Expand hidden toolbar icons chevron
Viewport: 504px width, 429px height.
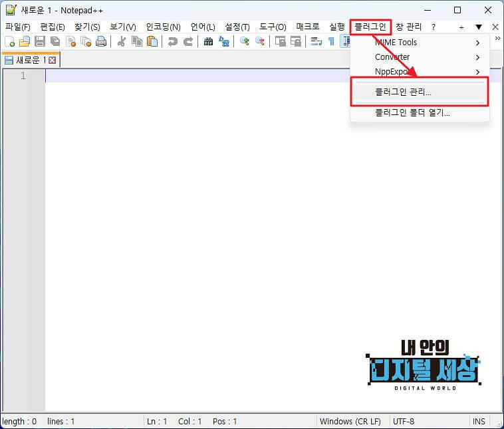[498, 39]
